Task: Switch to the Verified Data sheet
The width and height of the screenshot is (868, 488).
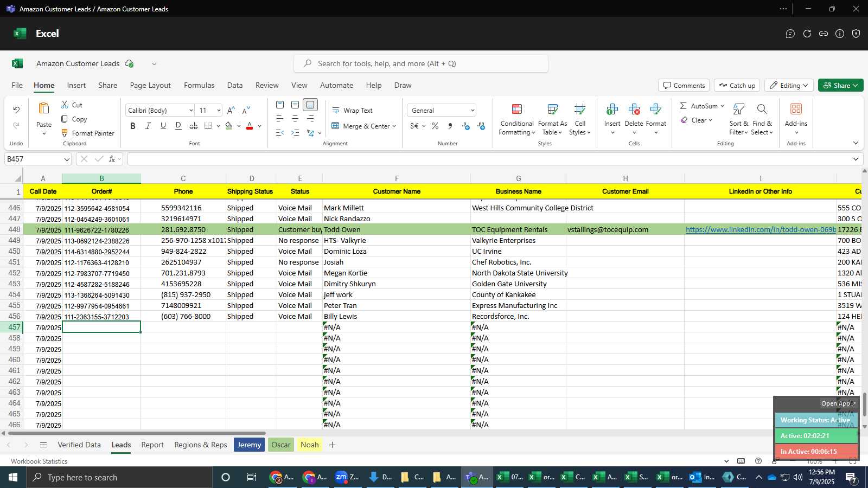Action: pyautogui.click(x=79, y=445)
